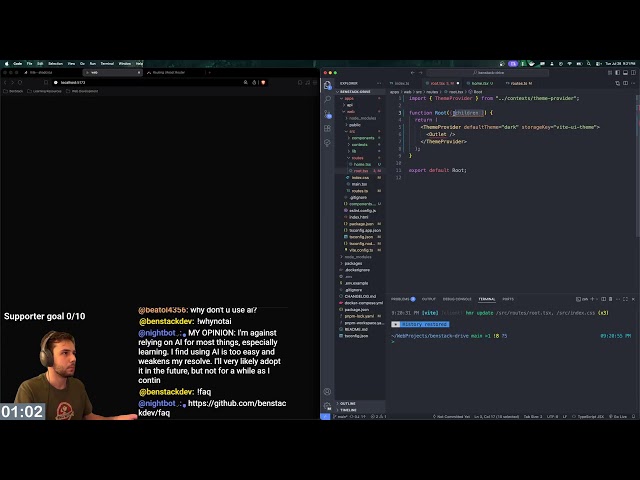Open the Apple menu

click(x=7, y=64)
